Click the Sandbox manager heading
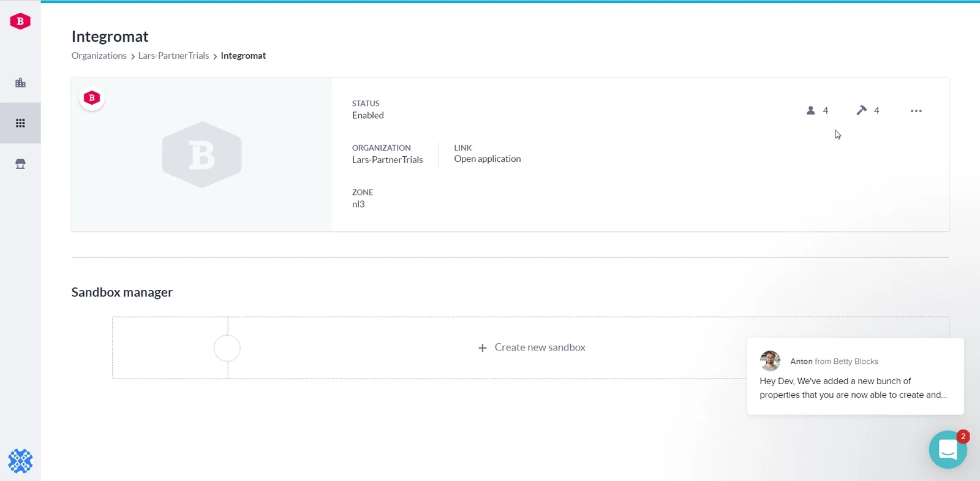980x481 pixels. coord(122,292)
